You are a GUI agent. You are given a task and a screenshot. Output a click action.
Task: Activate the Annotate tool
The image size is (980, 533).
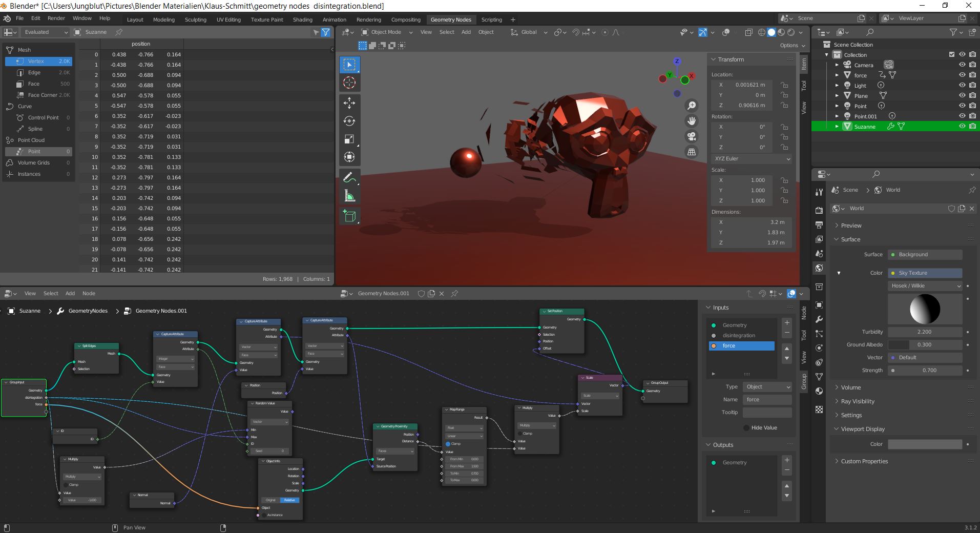(x=349, y=178)
